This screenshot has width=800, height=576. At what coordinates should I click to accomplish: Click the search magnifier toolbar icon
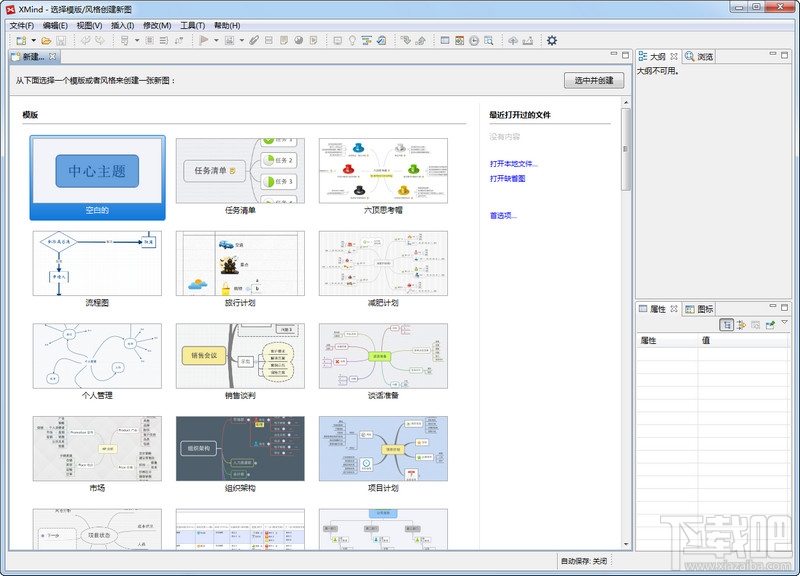point(489,40)
